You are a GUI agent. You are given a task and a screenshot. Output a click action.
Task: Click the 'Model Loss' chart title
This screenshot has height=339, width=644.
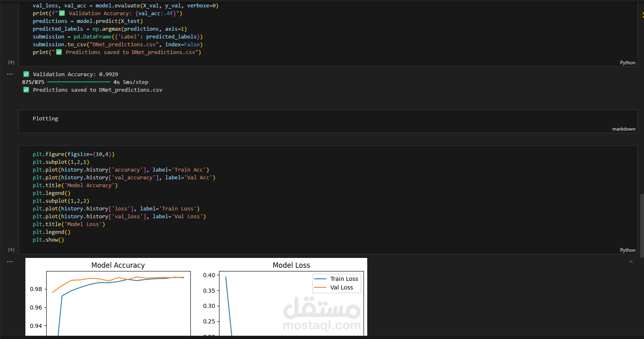coord(291,265)
